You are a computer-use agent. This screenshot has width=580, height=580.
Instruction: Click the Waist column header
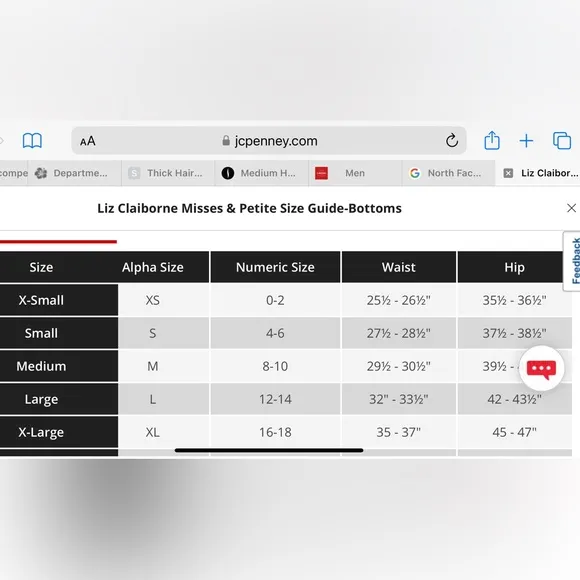(x=399, y=267)
